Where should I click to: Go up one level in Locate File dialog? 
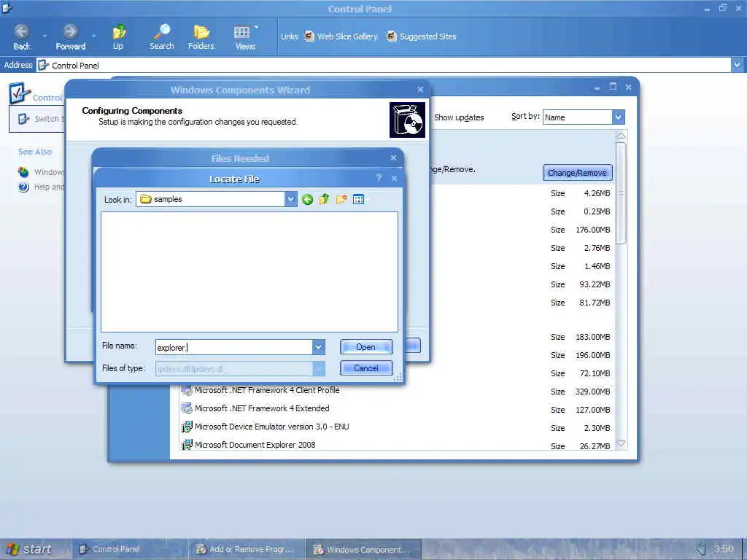coord(325,200)
